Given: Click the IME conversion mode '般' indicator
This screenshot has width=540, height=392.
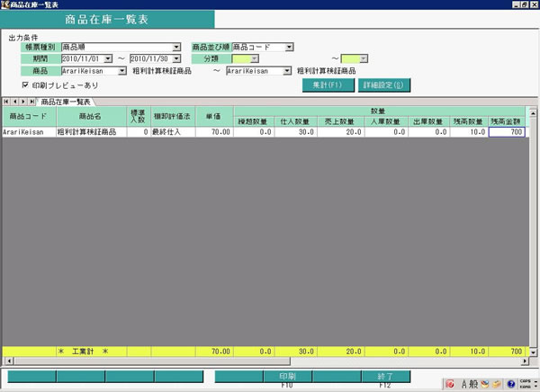Looking at the screenshot, I should pyautogui.click(x=473, y=384).
